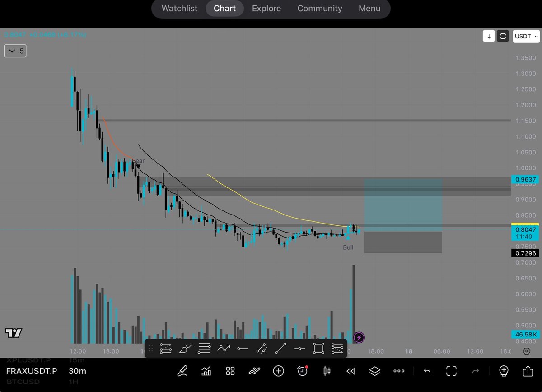Select the Bull signal label on the chart

[348, 247]
